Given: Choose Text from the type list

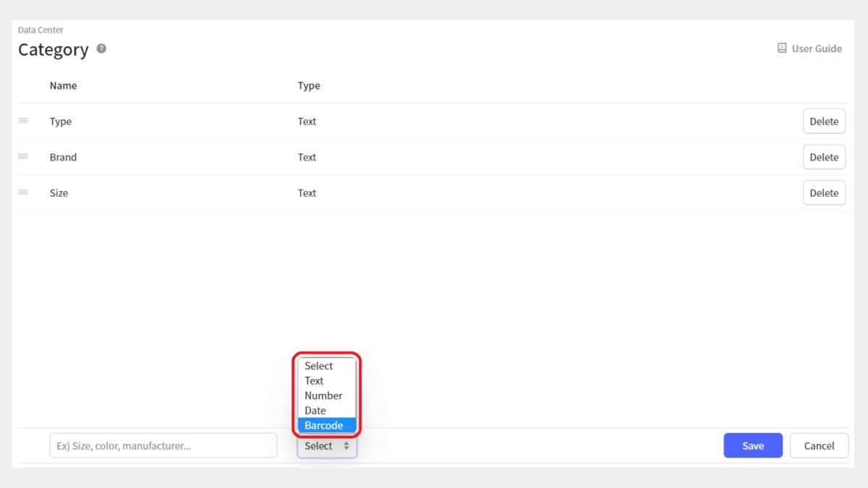Looking at the screenshot, I should (x=314, y=381).
